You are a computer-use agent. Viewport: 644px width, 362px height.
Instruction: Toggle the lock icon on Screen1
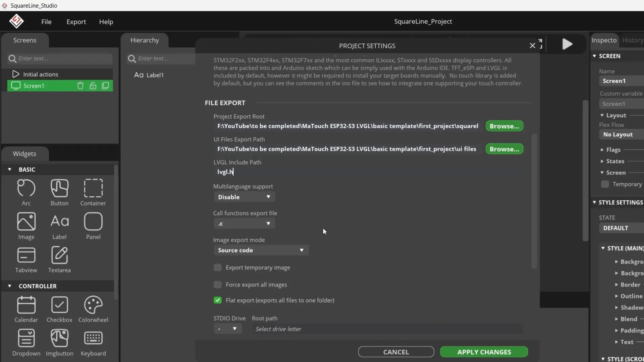click(93, 86)
